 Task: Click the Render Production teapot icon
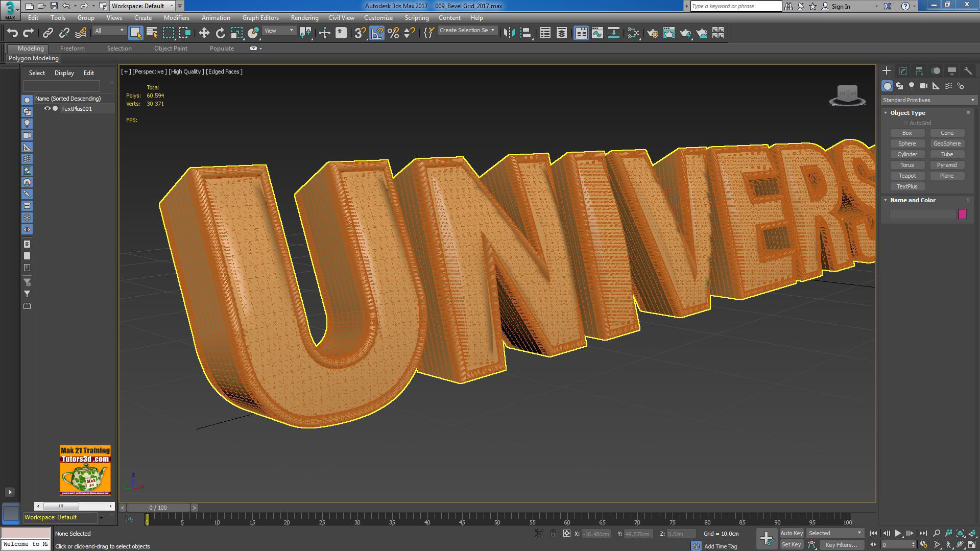pyautogui.click(x=685, y=33)
